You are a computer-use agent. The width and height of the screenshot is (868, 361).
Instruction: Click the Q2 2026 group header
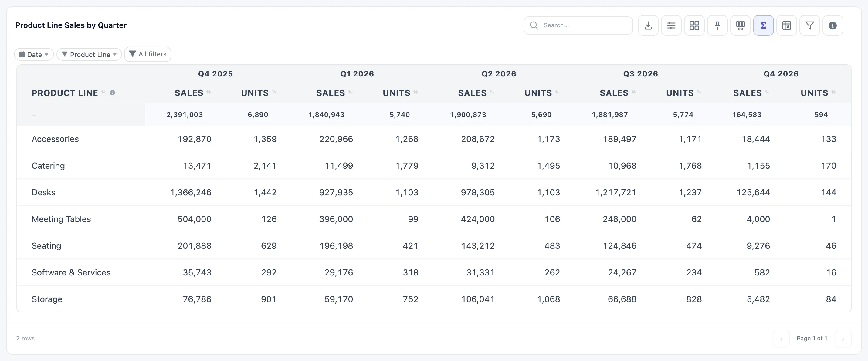point(499,74)
